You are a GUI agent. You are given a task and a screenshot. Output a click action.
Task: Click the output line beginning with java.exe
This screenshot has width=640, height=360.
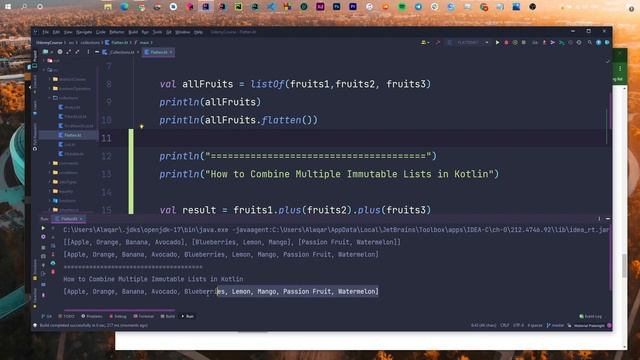(336, 230)
